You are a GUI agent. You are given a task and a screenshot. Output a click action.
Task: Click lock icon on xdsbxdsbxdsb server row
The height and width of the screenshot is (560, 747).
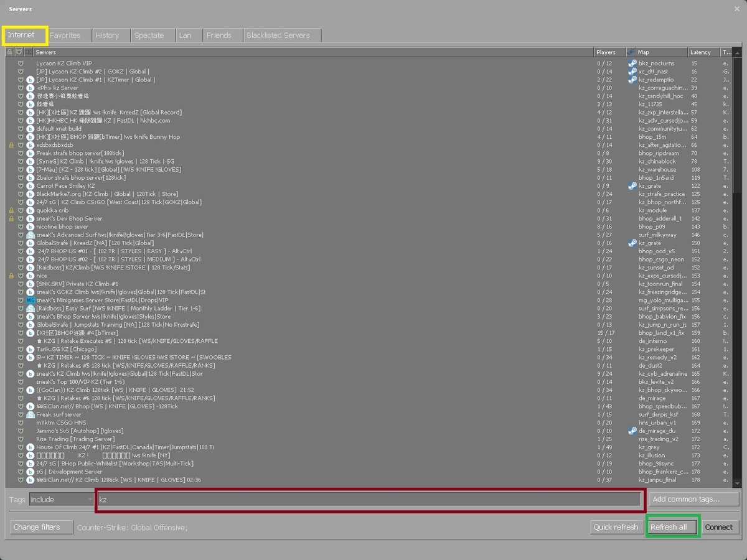pos(11,145)
